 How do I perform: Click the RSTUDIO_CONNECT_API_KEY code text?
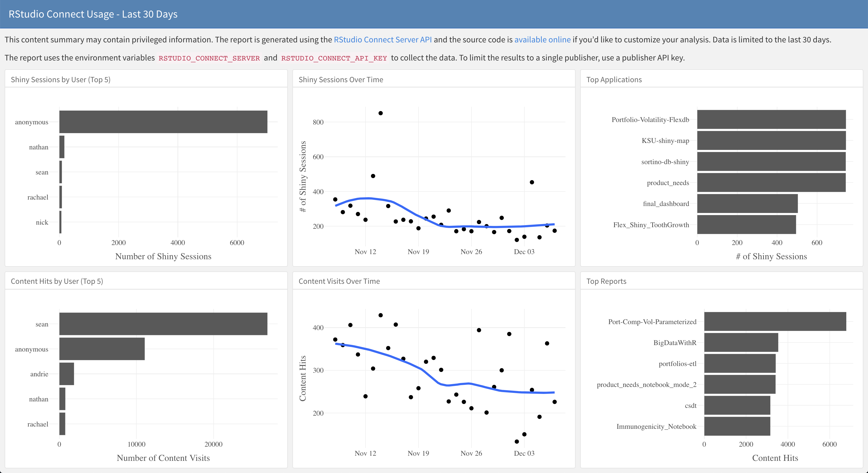[x=334, y=58]
